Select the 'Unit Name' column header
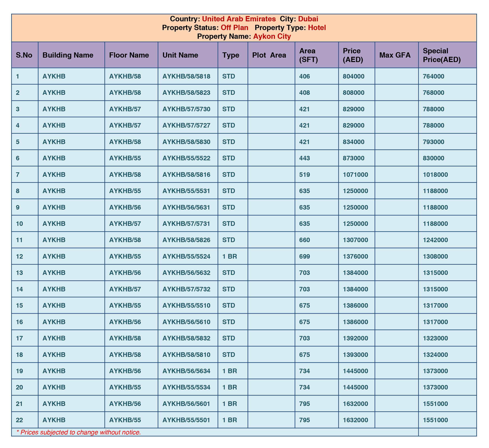The height and width of the screenshot is (448, 489). tap(188, 55)
